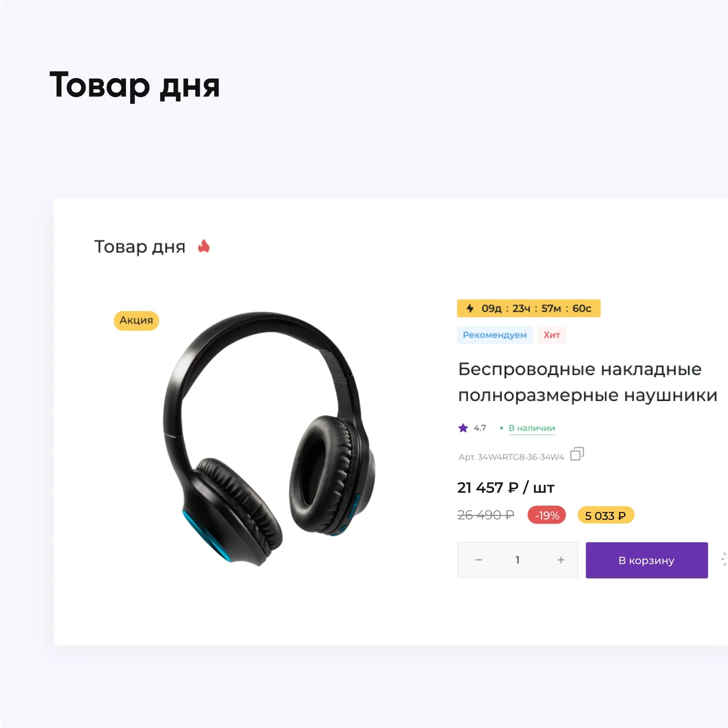Click the partially visible icon right of В корзину
This screenshot has height=728, width=728.
pos(724,559)
